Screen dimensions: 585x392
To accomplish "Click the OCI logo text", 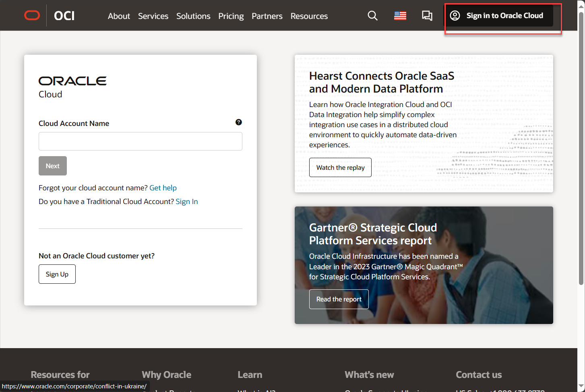I will (64, 16).
